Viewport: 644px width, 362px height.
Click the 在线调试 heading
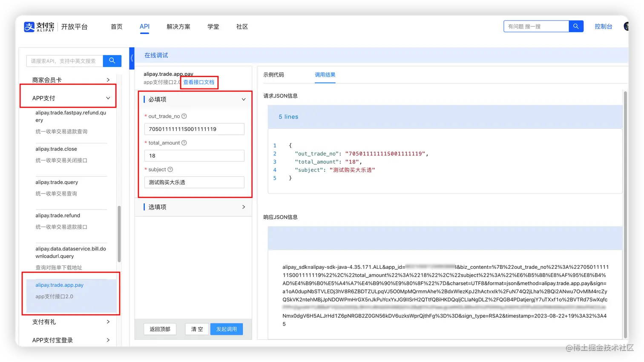(156, 55)
